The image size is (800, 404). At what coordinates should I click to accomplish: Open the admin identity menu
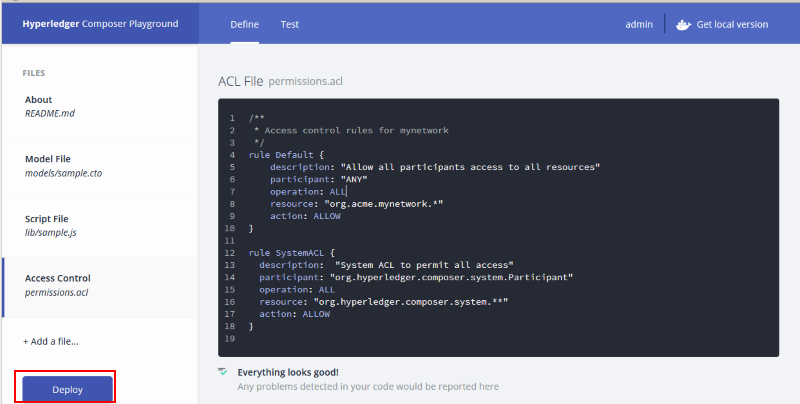tap(639, 24)
